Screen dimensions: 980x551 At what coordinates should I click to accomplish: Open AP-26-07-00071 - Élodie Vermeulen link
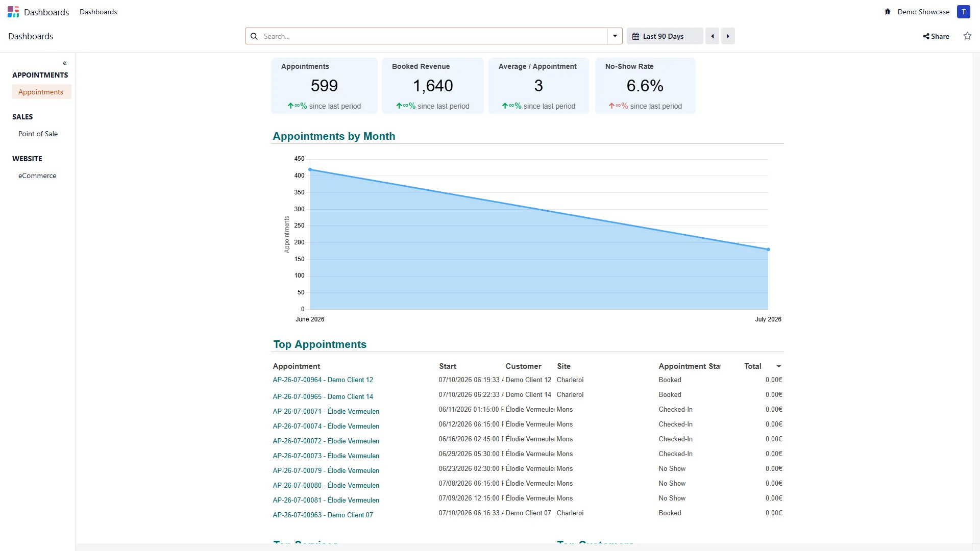326,411
